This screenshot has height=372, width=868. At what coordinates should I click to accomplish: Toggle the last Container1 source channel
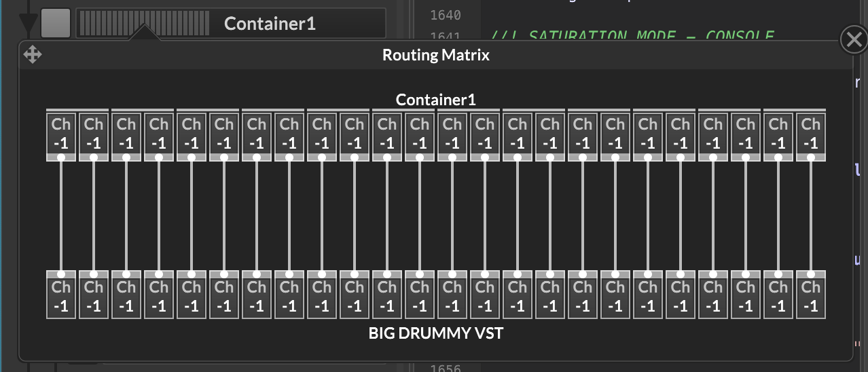click(810, 134)
